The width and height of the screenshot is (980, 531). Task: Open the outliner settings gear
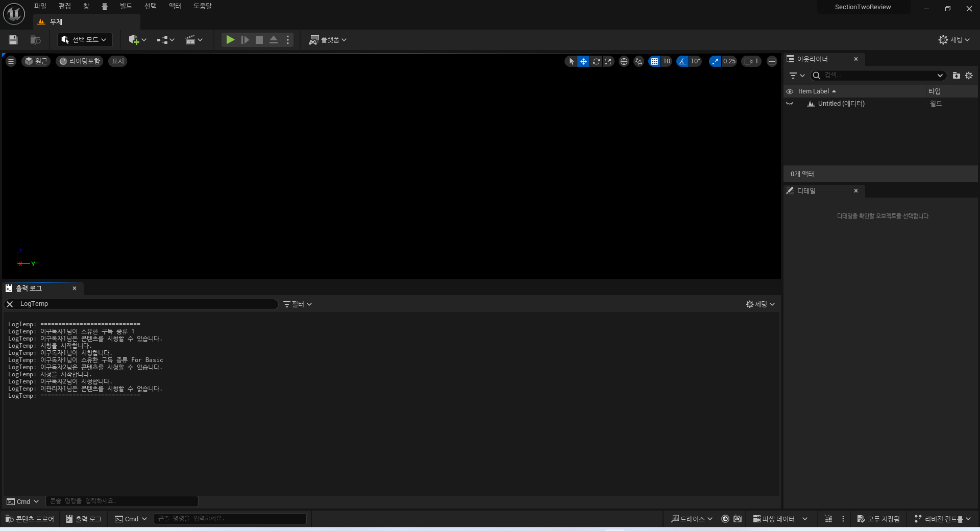click(969, 76)
